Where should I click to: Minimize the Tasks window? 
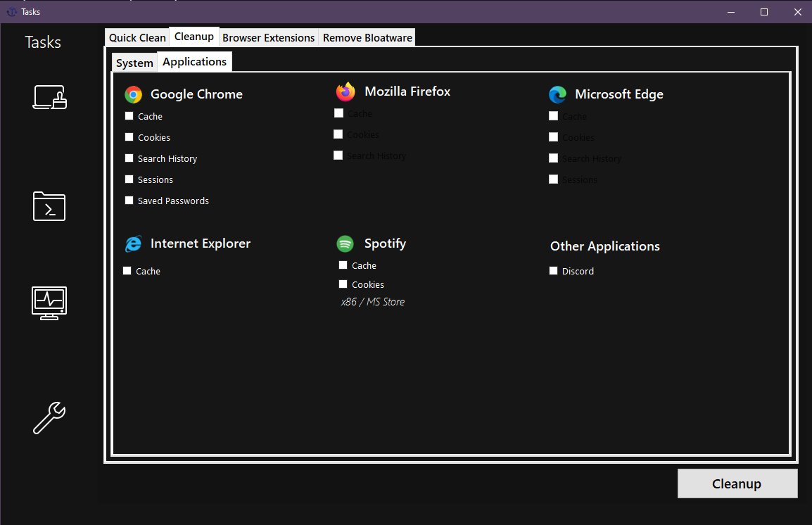tap(730, 12)
